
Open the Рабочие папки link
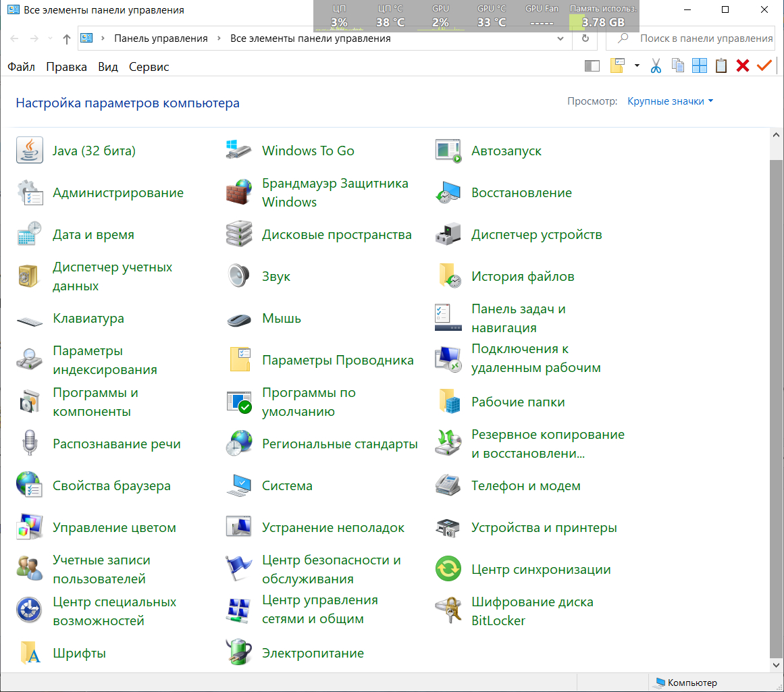point(518,402)
